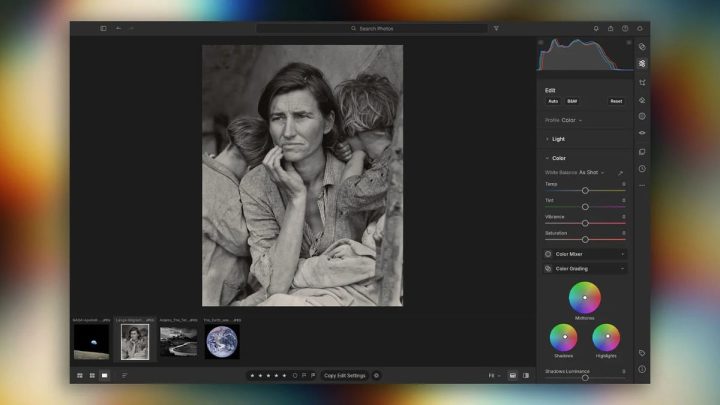Flag the photo as a pick
The height and width of the screenshot is (405, 720).
tap(304, 376)
